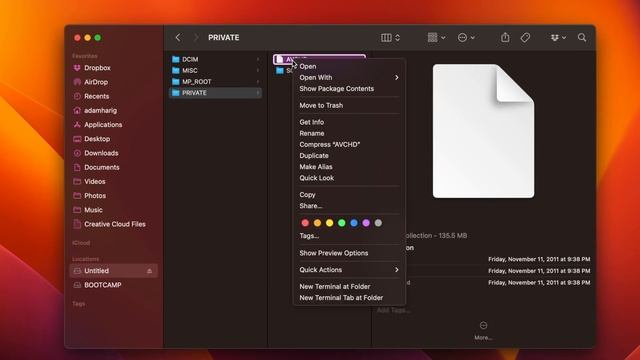Select the MP_ROOT folder
Screen dimensions: 640x360
216,82
